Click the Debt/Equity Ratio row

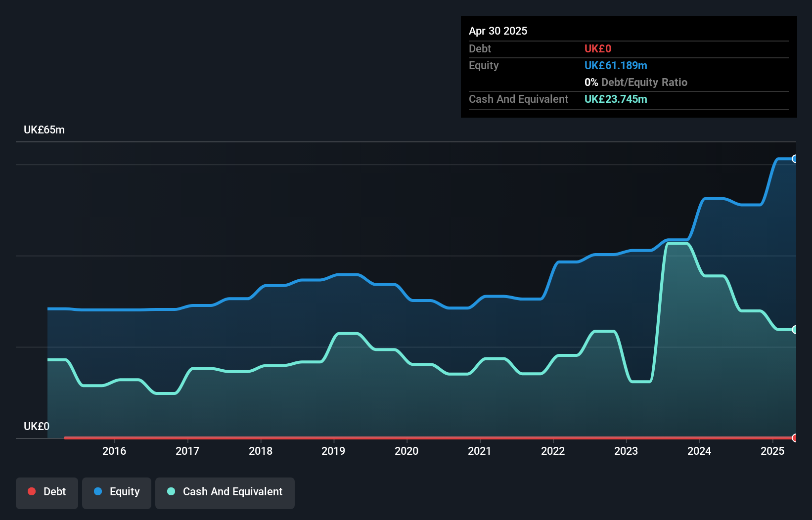coord(636,82)
